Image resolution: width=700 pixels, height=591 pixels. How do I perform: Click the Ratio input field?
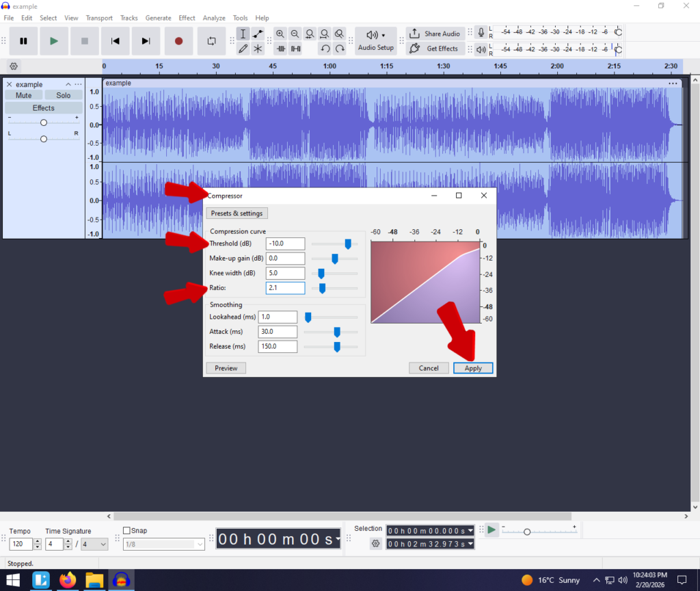[284, 288]
